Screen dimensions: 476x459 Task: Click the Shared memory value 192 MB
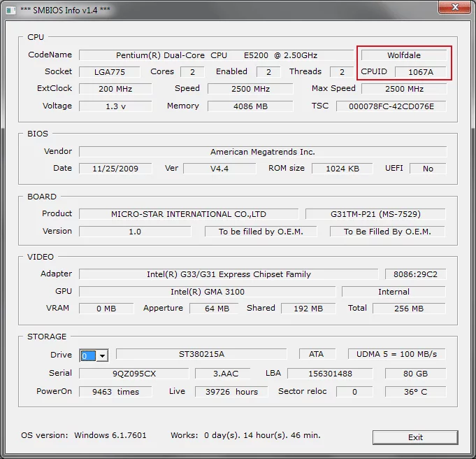308,309
